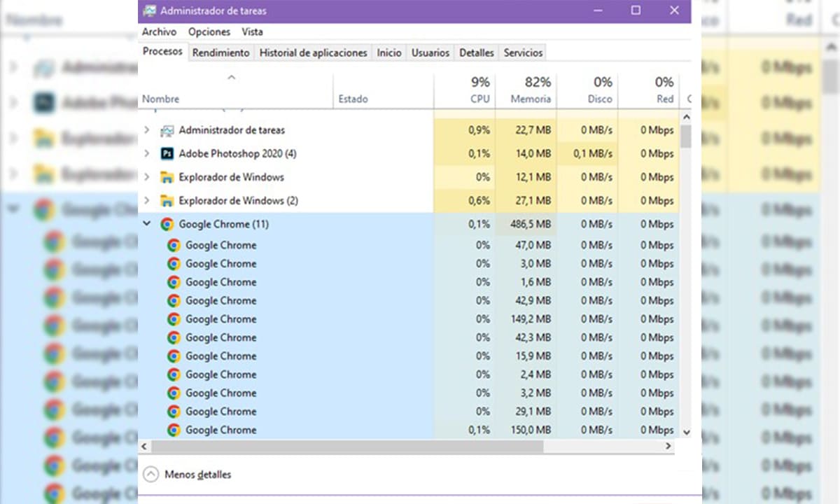
Task: Click Chrome icon in the 3,0 MB row
Action: (x=174, y=264)
